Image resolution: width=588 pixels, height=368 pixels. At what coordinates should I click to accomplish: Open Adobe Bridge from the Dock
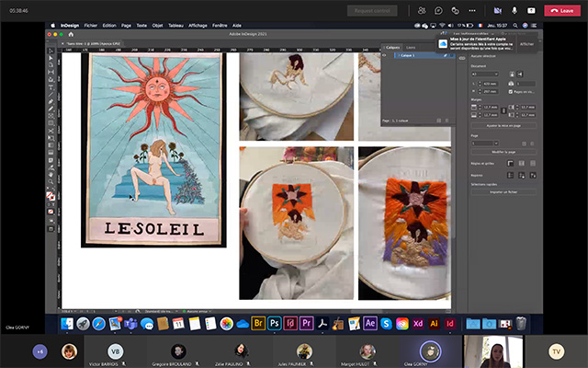[x=258, y=323]
